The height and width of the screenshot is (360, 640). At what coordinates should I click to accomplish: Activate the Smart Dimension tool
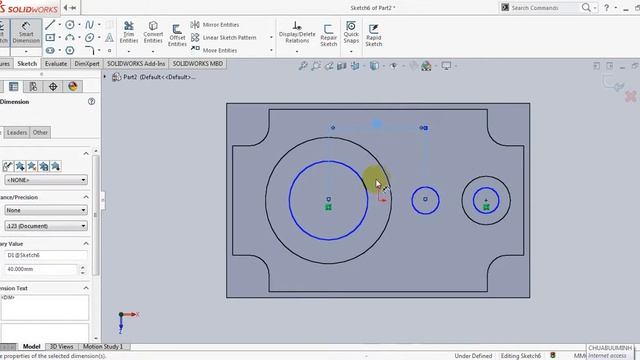26,32
